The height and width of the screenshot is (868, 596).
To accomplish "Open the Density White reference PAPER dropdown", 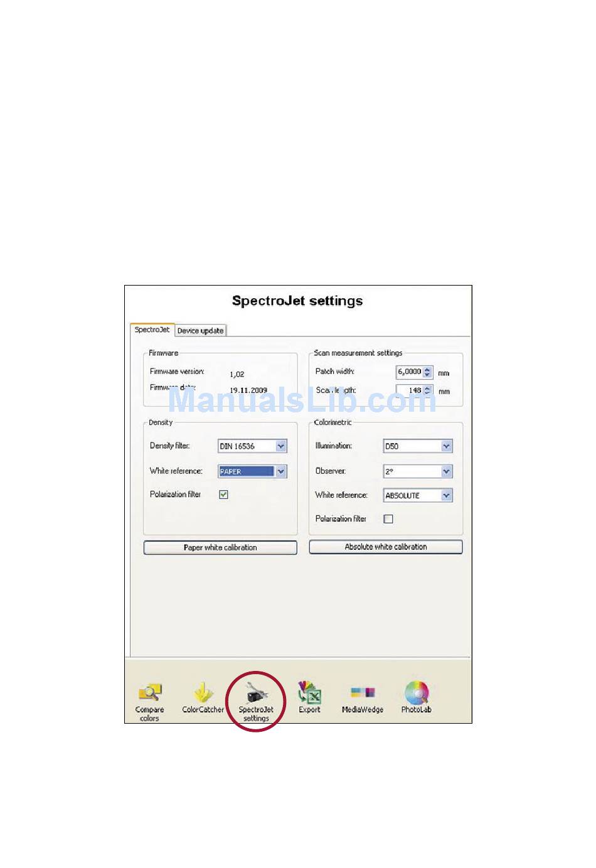I will (x=281, y=471).
